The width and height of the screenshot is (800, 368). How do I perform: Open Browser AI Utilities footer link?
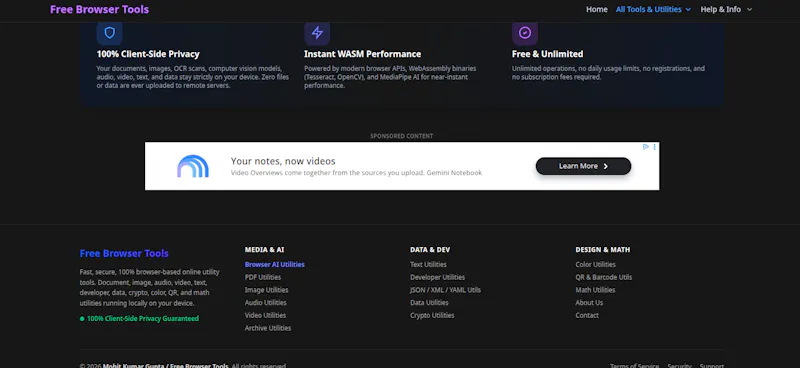274,264
